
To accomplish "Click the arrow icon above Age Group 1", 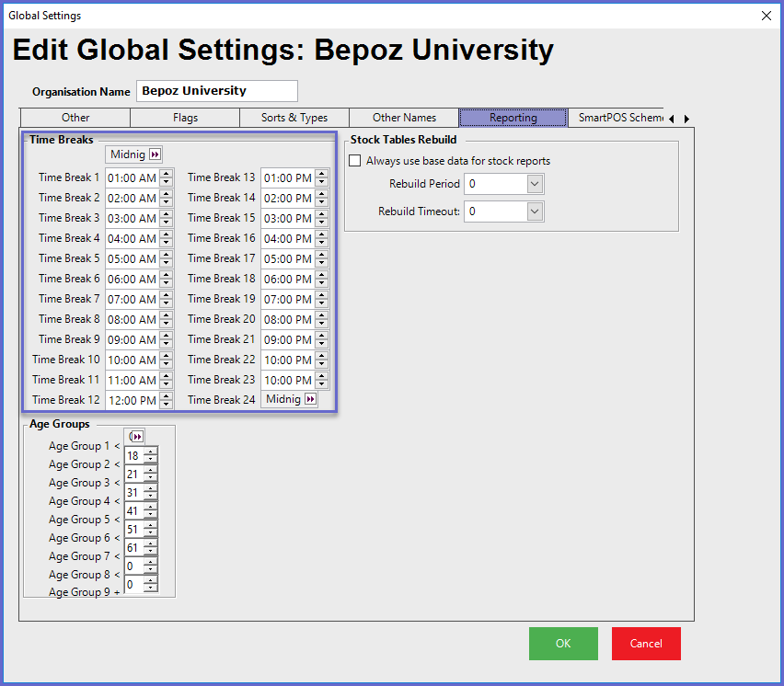I will click(x=136, y=436).
